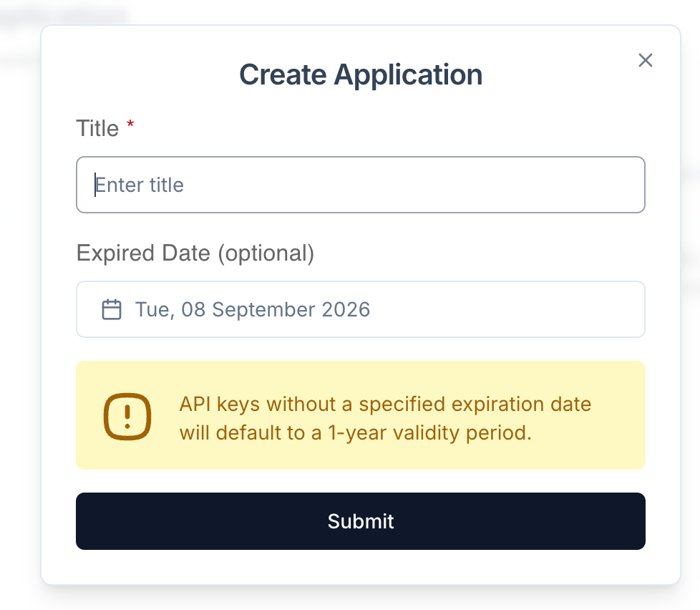The image size is (700, 610).
Task: Click the "Tue, 08 September 2026" date value
Action: (253, 309)
